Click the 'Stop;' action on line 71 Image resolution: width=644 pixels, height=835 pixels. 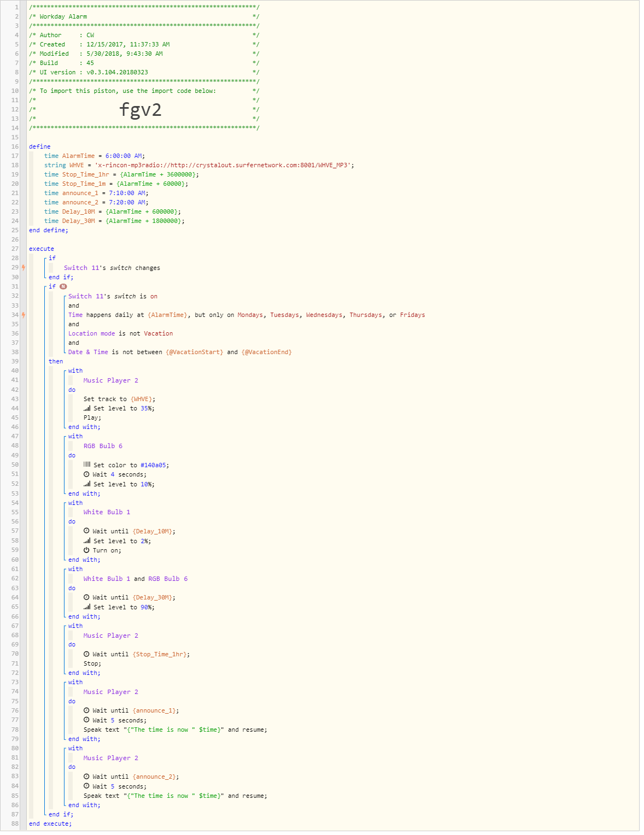pyautogui.click(x=92, y=663)
